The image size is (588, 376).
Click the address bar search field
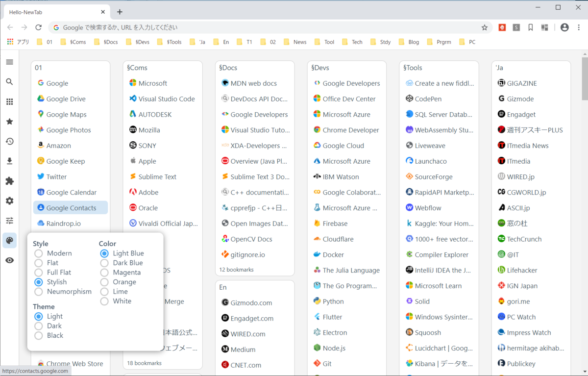point(270,27)
